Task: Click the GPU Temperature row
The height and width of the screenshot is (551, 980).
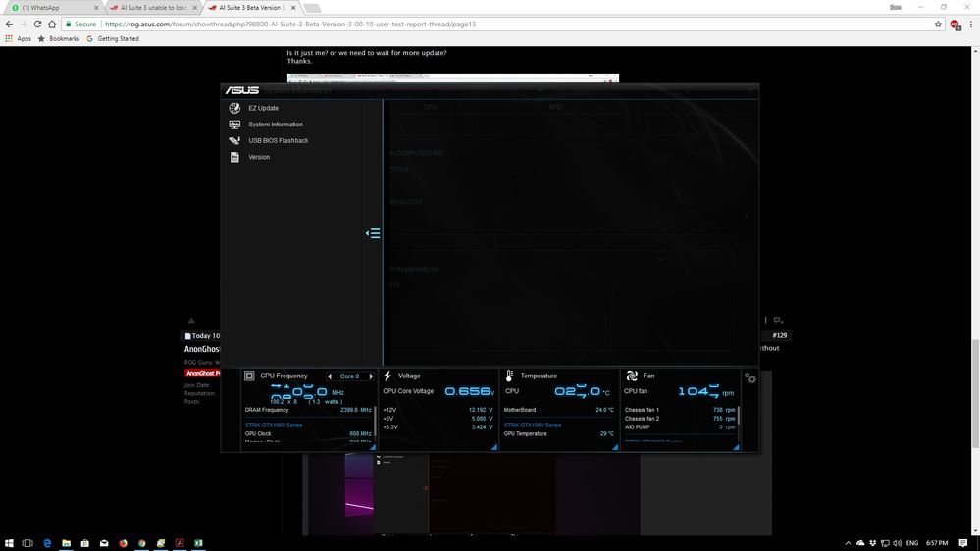Action: click(559, 433)
